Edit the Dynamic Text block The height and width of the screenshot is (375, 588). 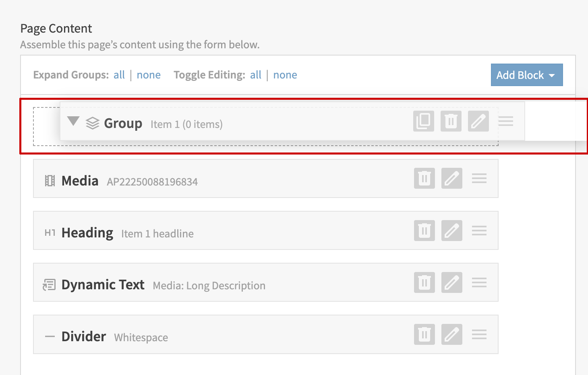(x=451, y=282)
